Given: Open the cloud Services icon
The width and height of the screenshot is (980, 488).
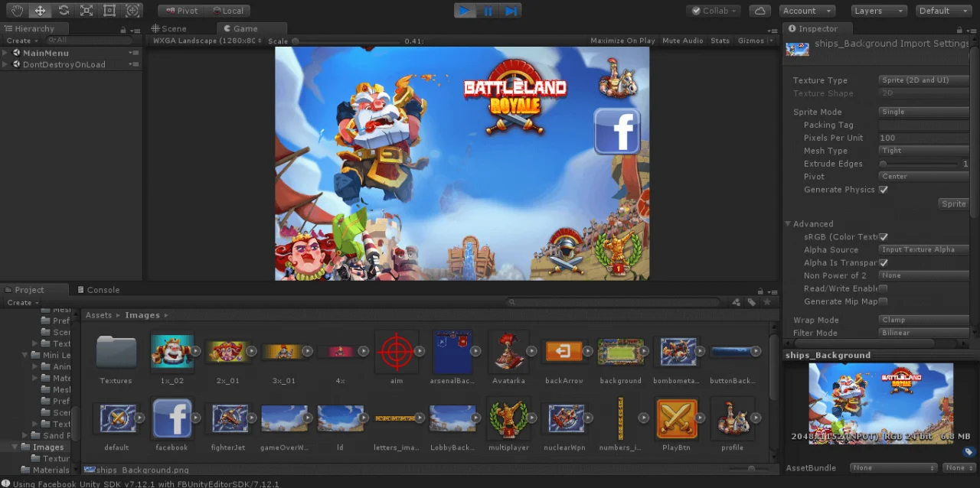Looking at the screenshot, I should [759, 11].
